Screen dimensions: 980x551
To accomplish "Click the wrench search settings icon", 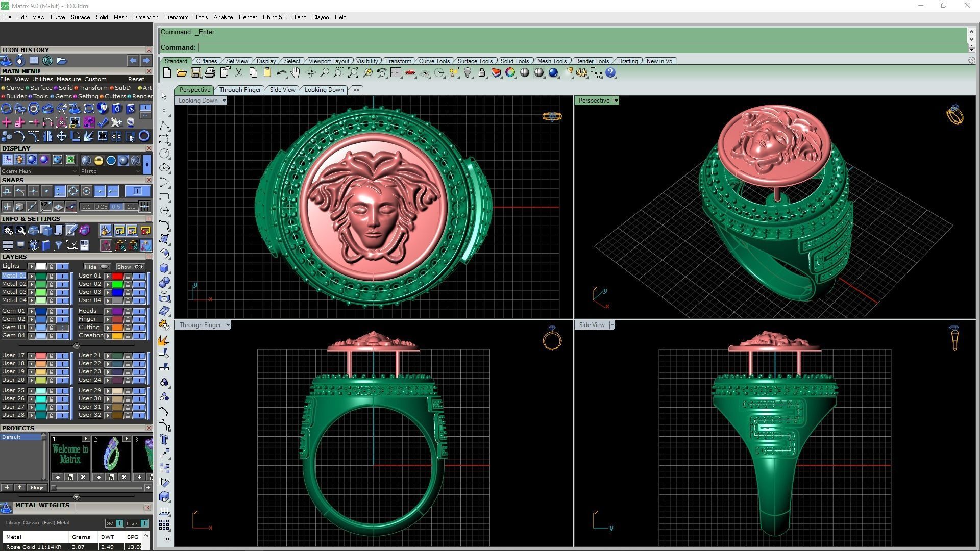I will point(20,231).
